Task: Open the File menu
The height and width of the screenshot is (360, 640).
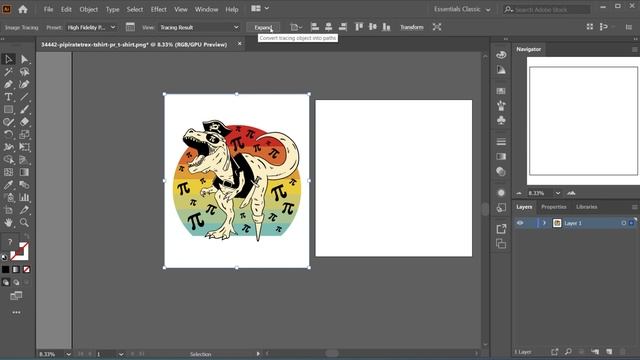Action: point(48,9)
